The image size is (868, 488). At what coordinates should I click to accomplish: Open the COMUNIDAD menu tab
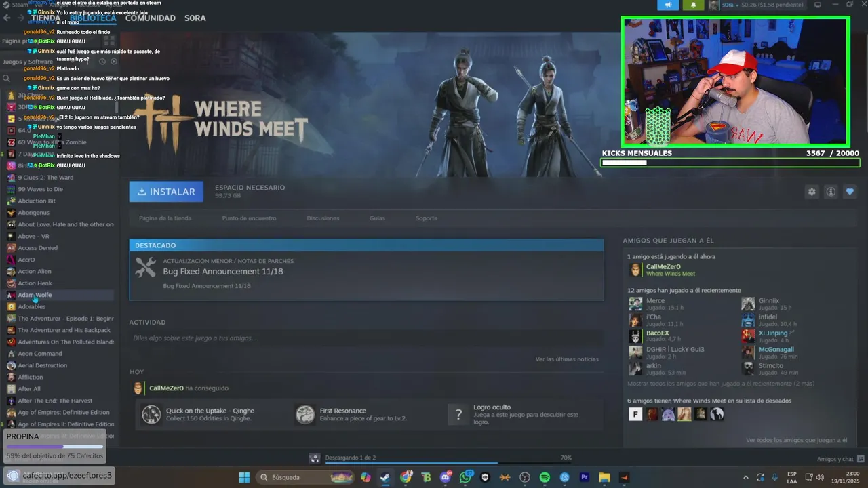pyautogui.click(x=151, y=18)
